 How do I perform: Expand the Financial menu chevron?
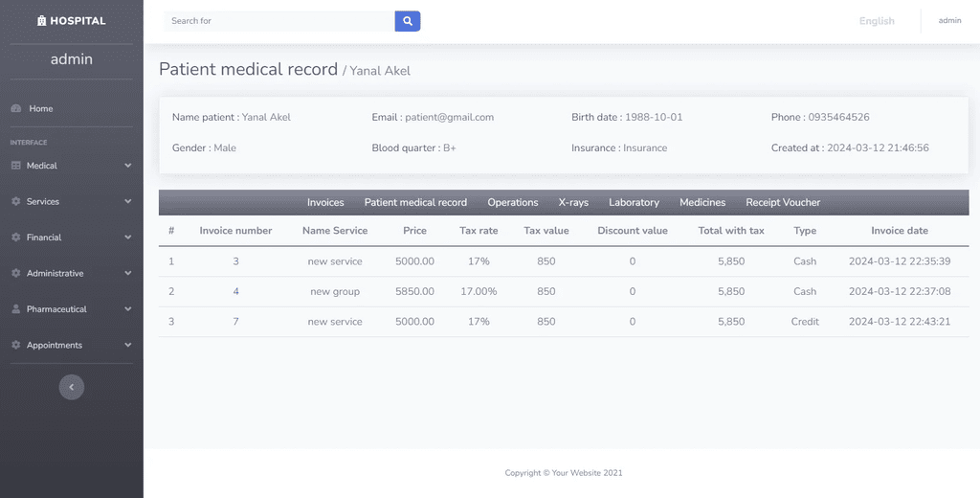click(128, 238)
